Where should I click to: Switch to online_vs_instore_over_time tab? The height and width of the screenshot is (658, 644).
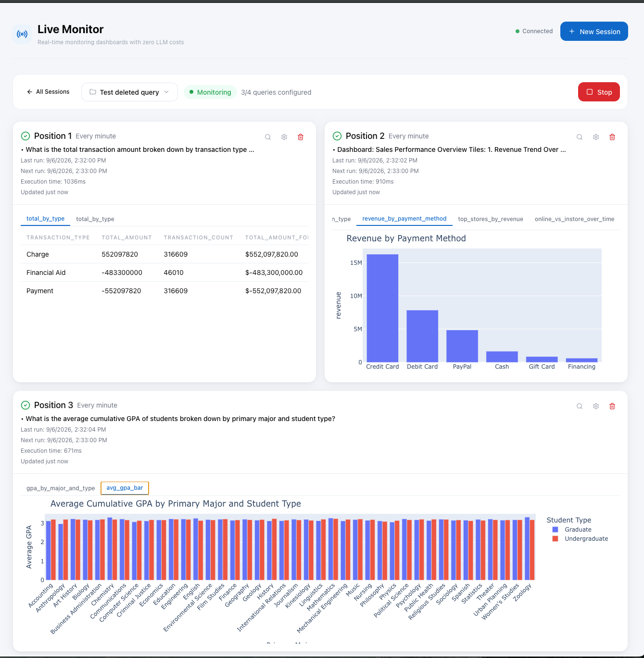coord(574,219)
